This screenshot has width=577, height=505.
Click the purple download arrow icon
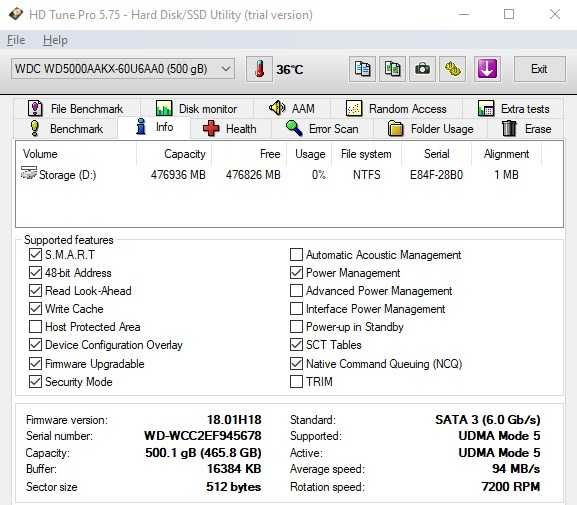[488, 69]
